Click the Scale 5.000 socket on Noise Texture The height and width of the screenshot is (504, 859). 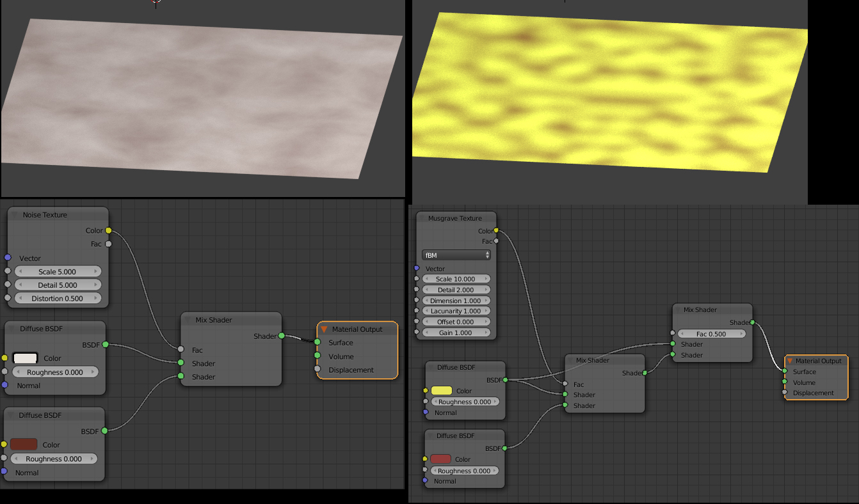point(8,271)
